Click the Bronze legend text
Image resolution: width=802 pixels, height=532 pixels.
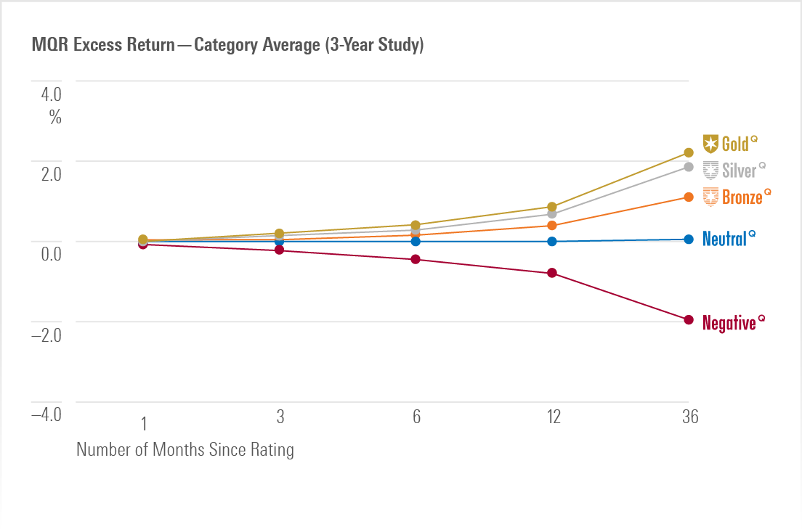click(742, 197)
